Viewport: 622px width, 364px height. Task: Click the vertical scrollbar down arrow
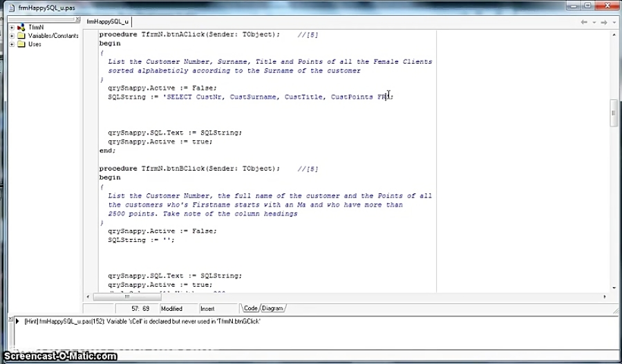click(x=614, y=288)
